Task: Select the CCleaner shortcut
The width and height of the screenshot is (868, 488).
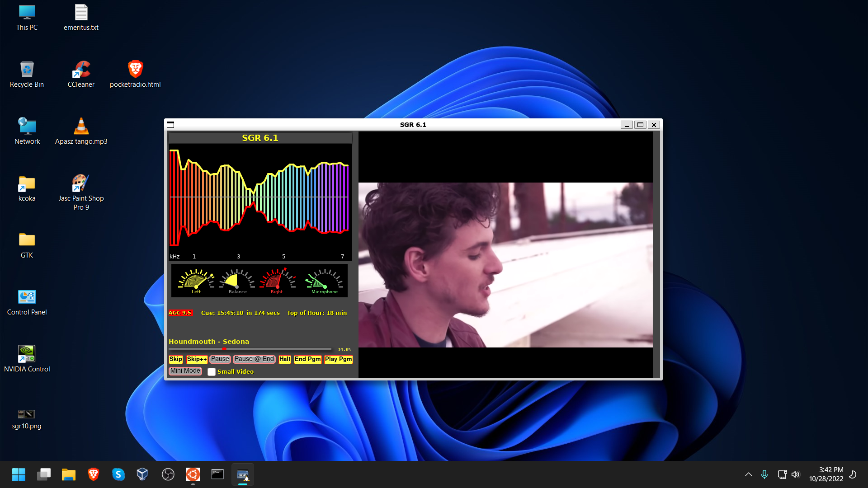Action: tap(81, 75)
